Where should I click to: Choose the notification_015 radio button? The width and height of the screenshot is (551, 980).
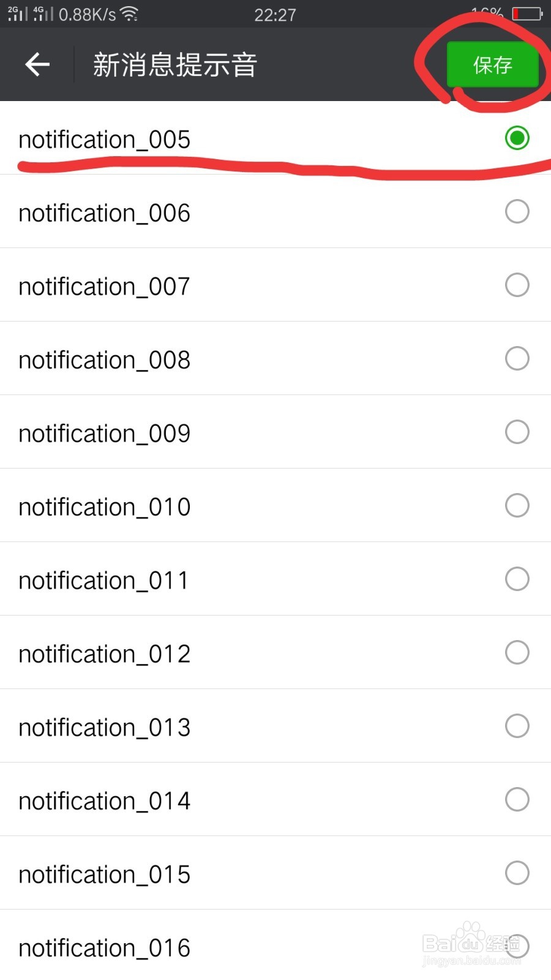tap(517, 873)
